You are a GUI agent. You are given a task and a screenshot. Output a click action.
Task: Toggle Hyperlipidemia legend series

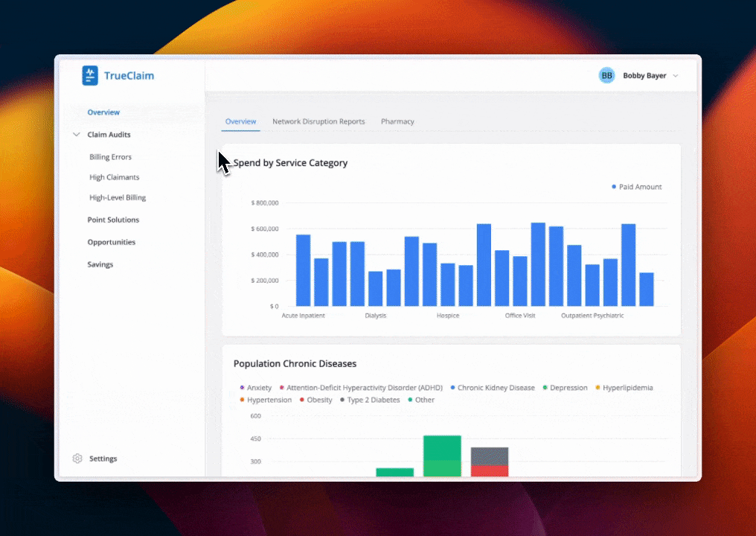point(624,387)
